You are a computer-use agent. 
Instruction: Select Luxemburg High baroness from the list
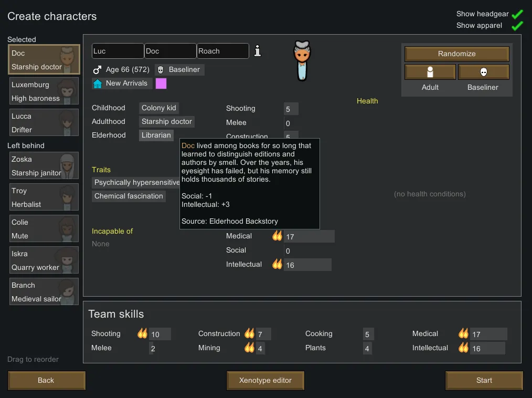tap(44, 91)
